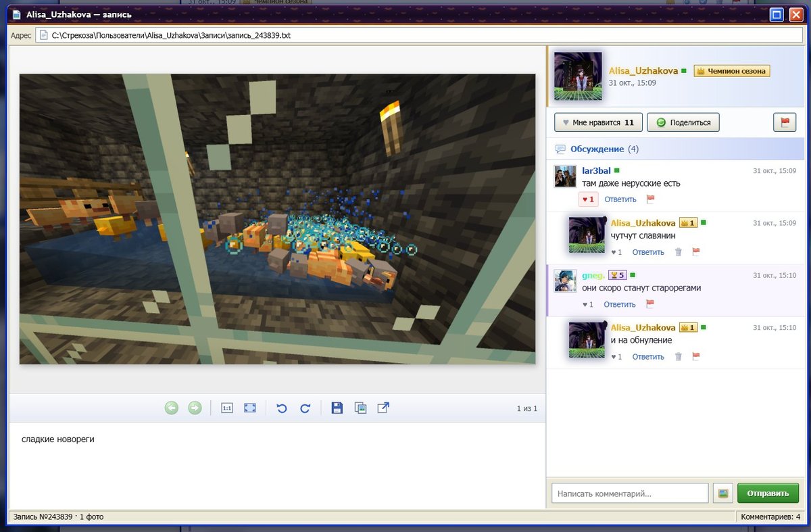Screen dimensions: 811x532
Task: Report the post with the flag button
Action: [785, 122]
